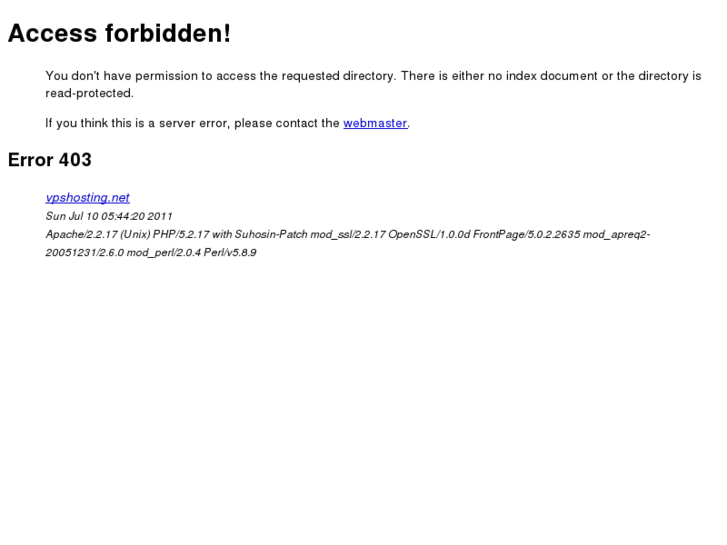Screen dimensions: 727x545
Task: Click the 'If you think this' sentence
Action: pos(228,123)
